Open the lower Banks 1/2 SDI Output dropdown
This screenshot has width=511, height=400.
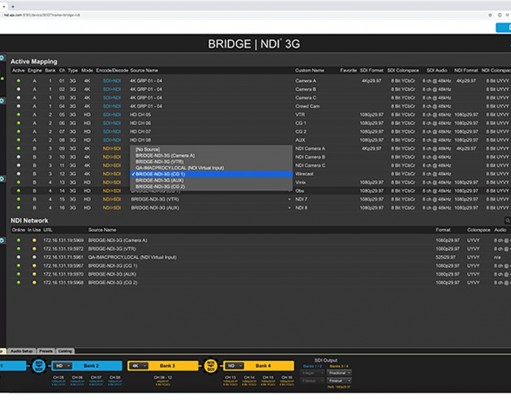(312, 380)
